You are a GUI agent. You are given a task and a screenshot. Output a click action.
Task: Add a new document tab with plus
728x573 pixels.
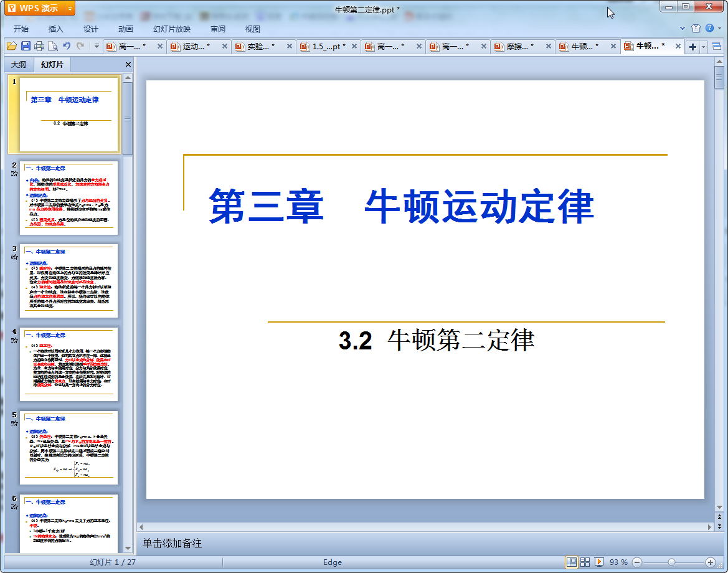[x=693, y=47]
